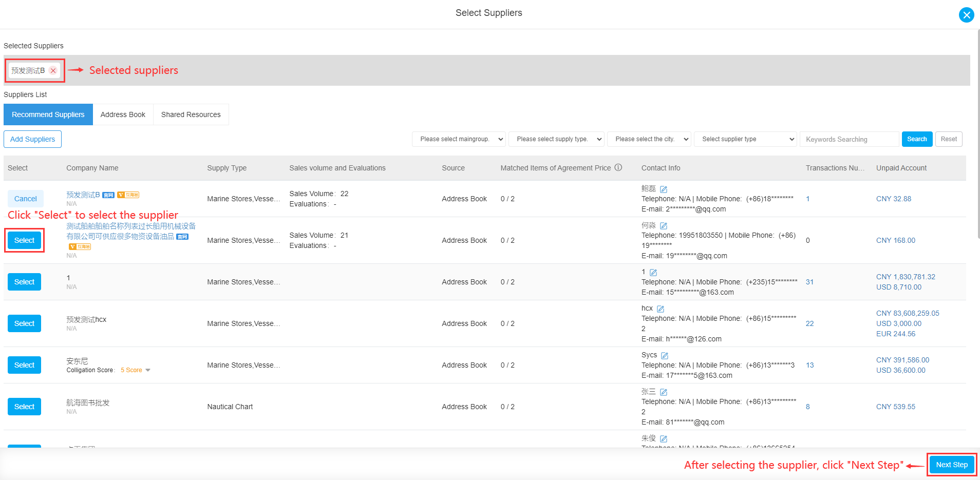Viewport: 980px width, 480px height.
Task: Edit contact 朱俊 pencil icon
Action: click(x=664, y=438)
